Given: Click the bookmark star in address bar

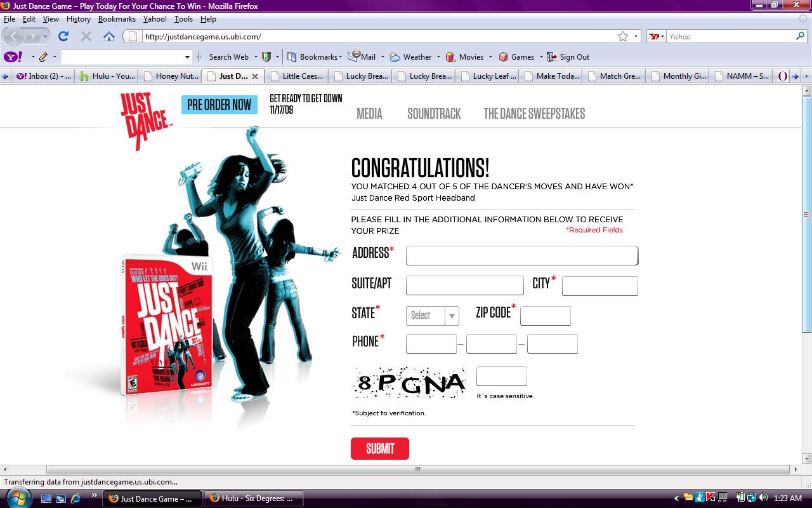Looking at the screenshot, I should coord(623,36).
